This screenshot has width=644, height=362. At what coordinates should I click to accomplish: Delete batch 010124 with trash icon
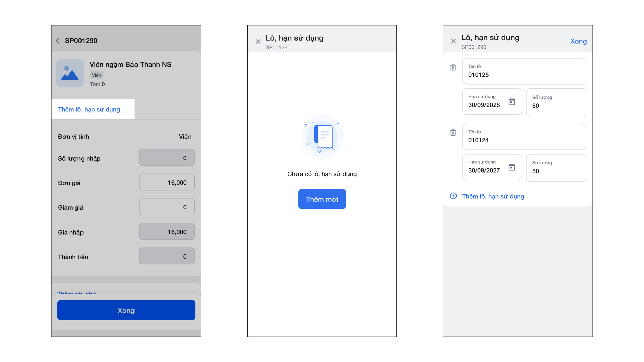[x=453, y=133]
